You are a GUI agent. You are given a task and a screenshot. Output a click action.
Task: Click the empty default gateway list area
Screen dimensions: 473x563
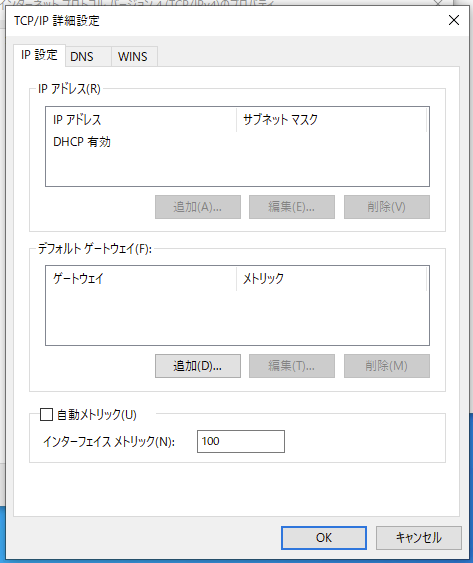[237, 317]
